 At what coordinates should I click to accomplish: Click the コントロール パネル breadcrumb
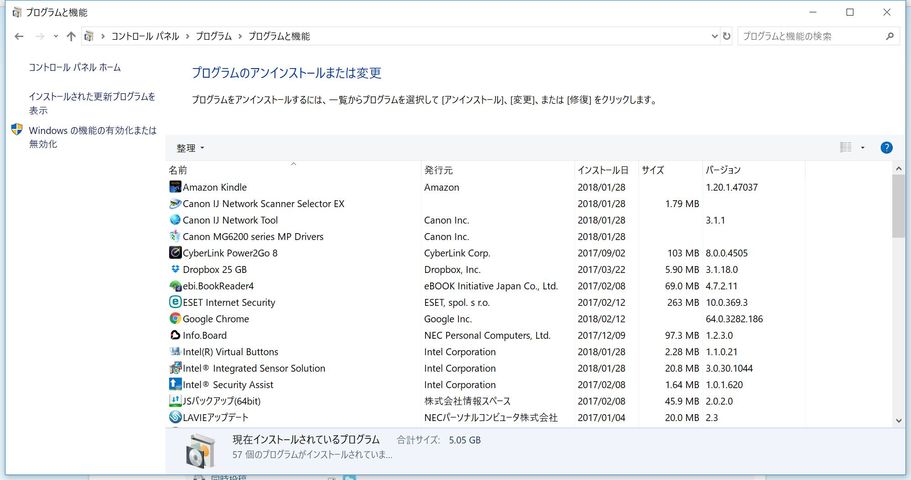click(145, 36)
